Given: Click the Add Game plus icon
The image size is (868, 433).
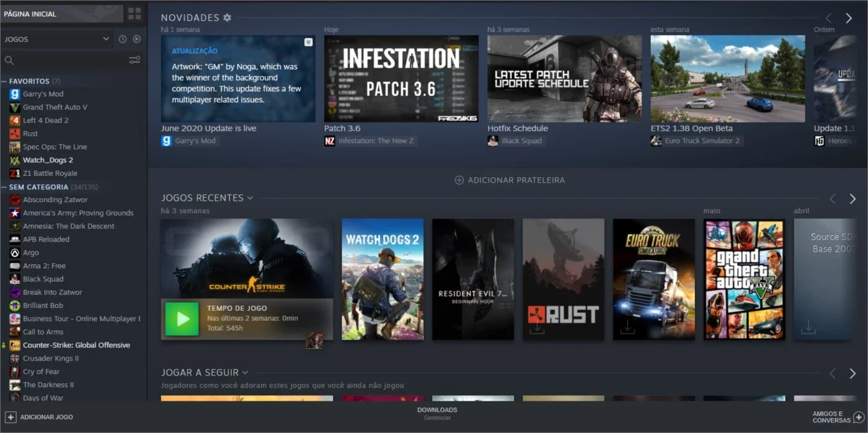Looking at the screenshot, I should point(11,417).
